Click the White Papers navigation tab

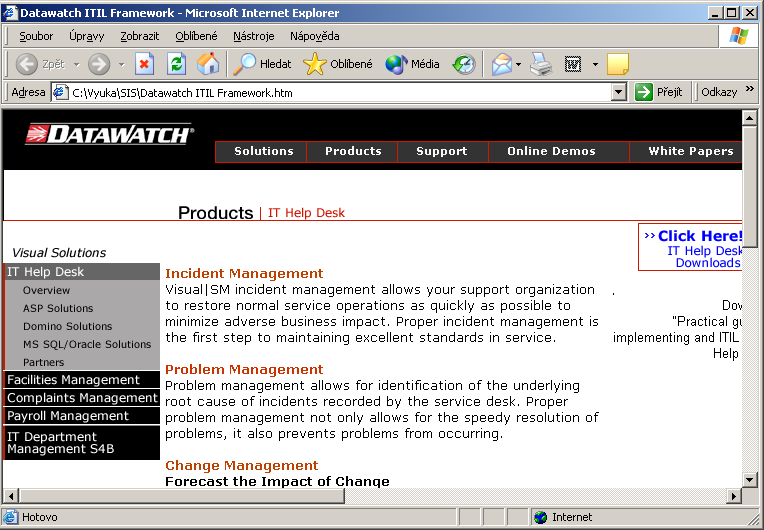[686, 151]
